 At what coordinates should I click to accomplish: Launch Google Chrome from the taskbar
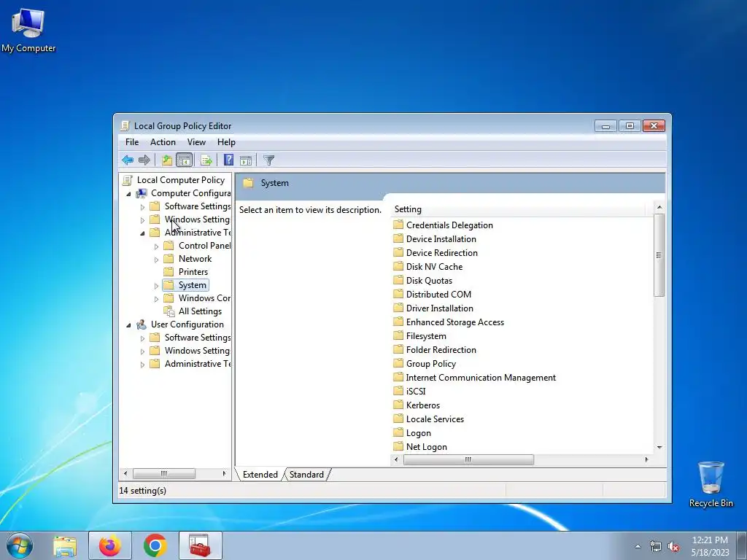pyautogui.click(x=155, y=545)
